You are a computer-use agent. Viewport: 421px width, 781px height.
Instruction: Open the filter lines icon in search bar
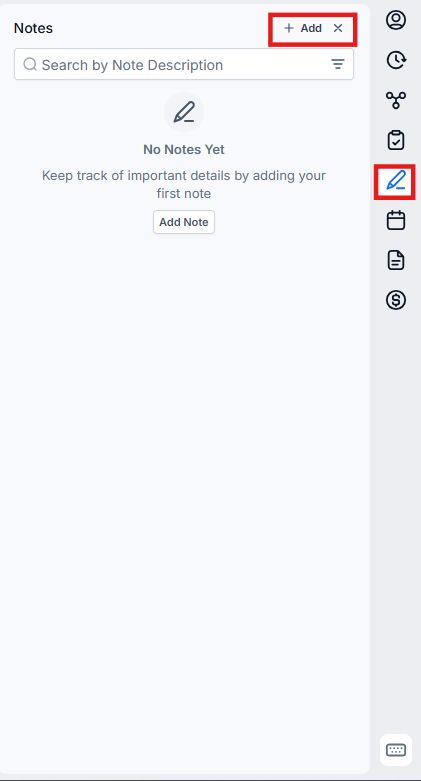coord(338,64)
